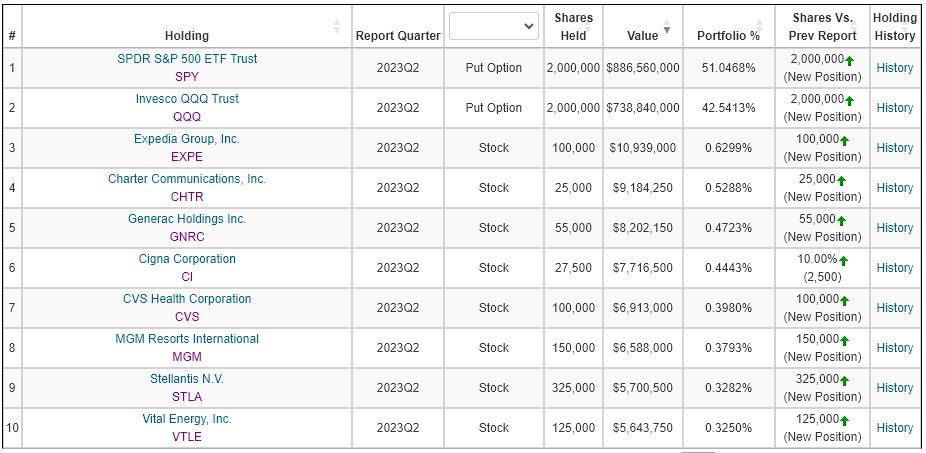Click the VTLE ticker link
The height and width of the screenshot is (453, 926).
187,436
